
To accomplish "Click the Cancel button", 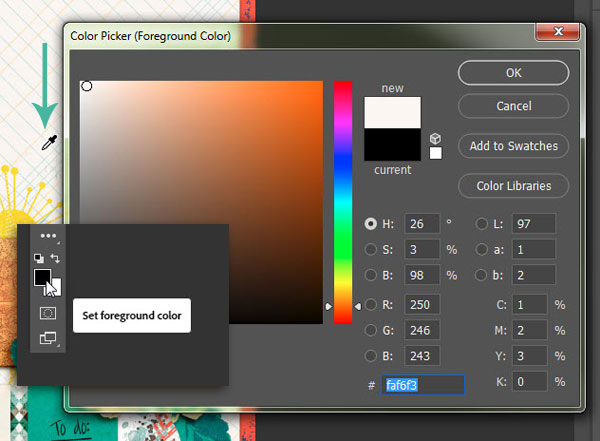I will pos(513,106).
